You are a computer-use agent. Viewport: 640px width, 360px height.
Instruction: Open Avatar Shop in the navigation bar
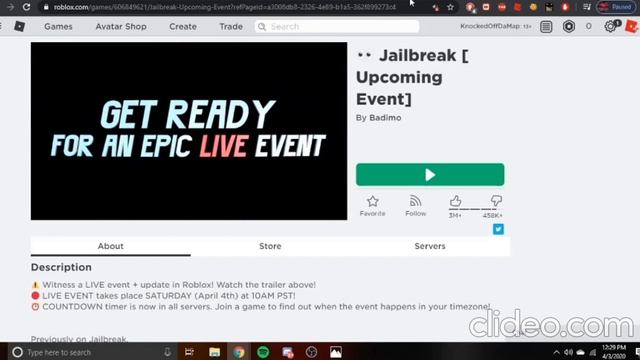pos(121,27)
